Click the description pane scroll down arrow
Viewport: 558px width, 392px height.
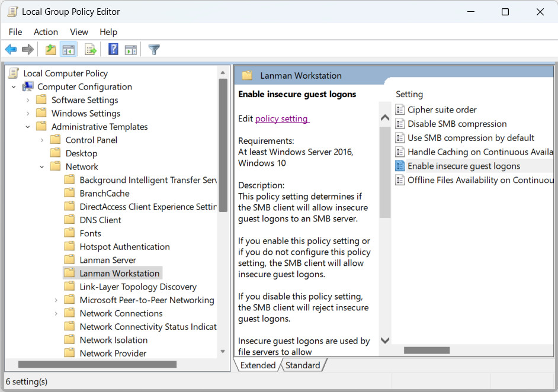[384, 340]
